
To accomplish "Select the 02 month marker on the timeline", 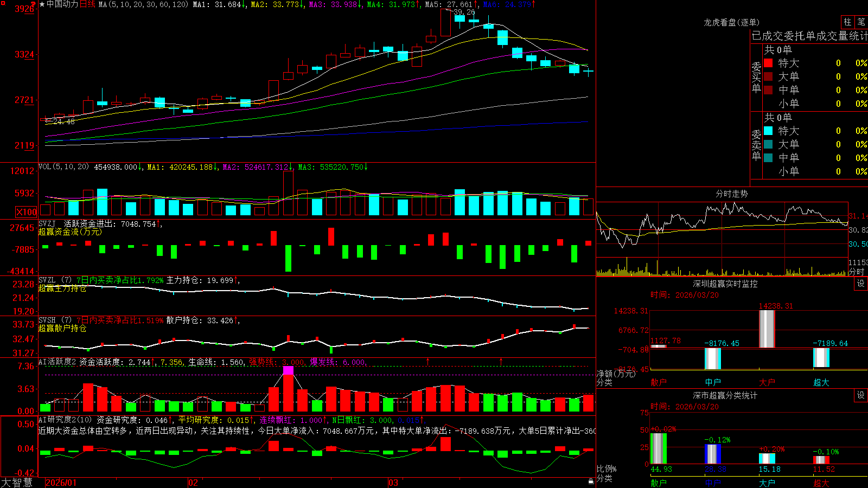I will pos(193,483).
